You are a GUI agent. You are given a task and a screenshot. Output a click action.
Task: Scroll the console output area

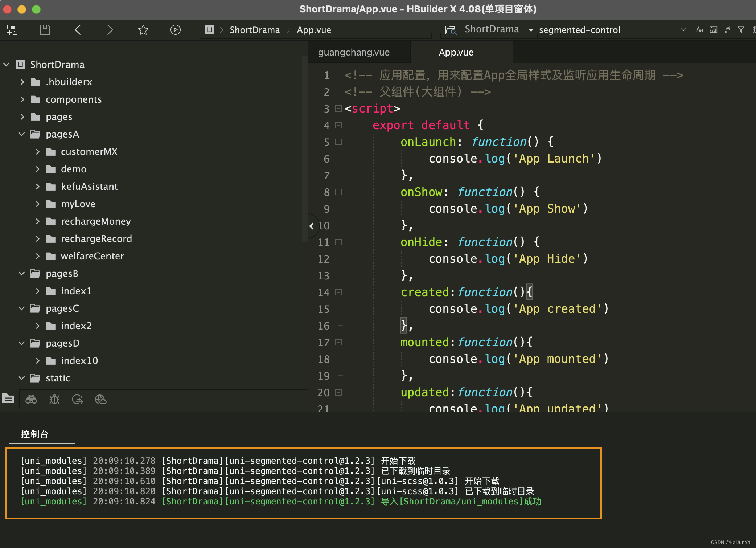pos(378,487)
